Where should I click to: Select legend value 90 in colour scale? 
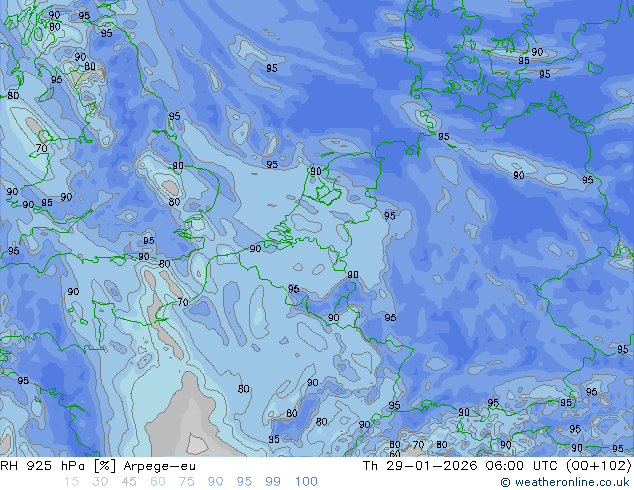click(216, 482)
